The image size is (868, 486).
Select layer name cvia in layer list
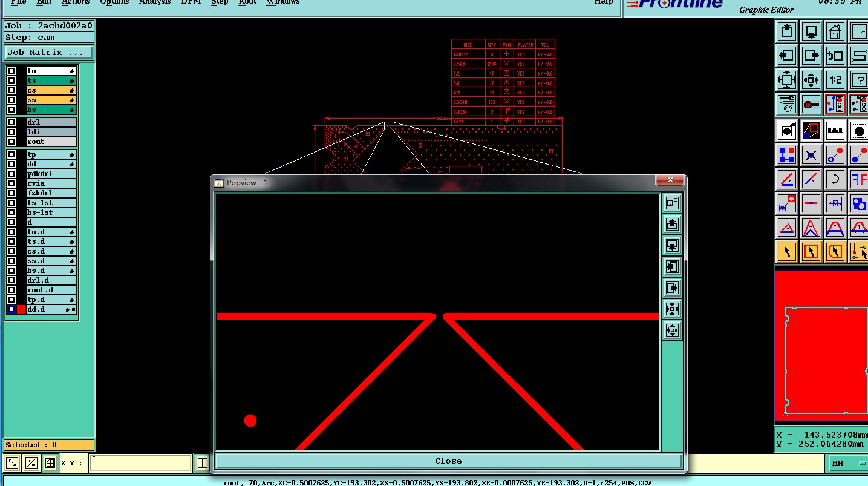pyautogui.click(x=51, y=183)
